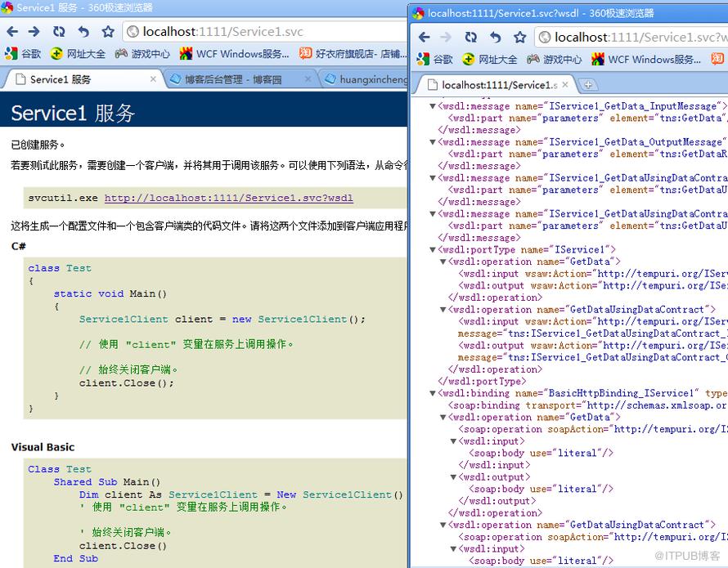Click the star bookmark icon in left browser
The width and height of the screenshot is (728, 568).
pos(108,32)
